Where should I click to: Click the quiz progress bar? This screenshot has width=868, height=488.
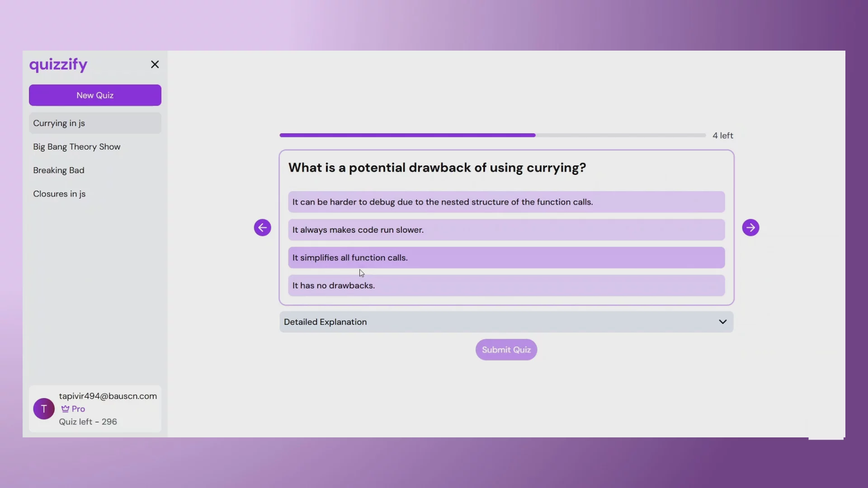(x=492, y=135)
